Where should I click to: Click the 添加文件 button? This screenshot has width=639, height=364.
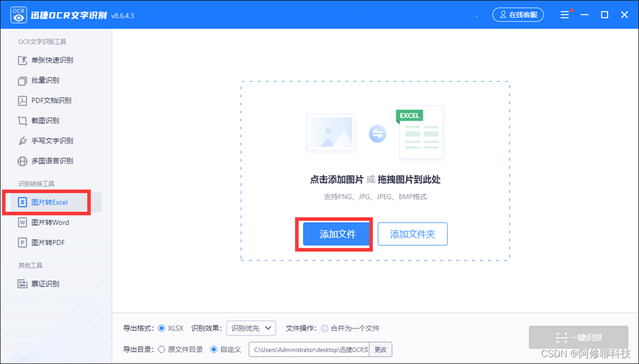coord(337,234)
